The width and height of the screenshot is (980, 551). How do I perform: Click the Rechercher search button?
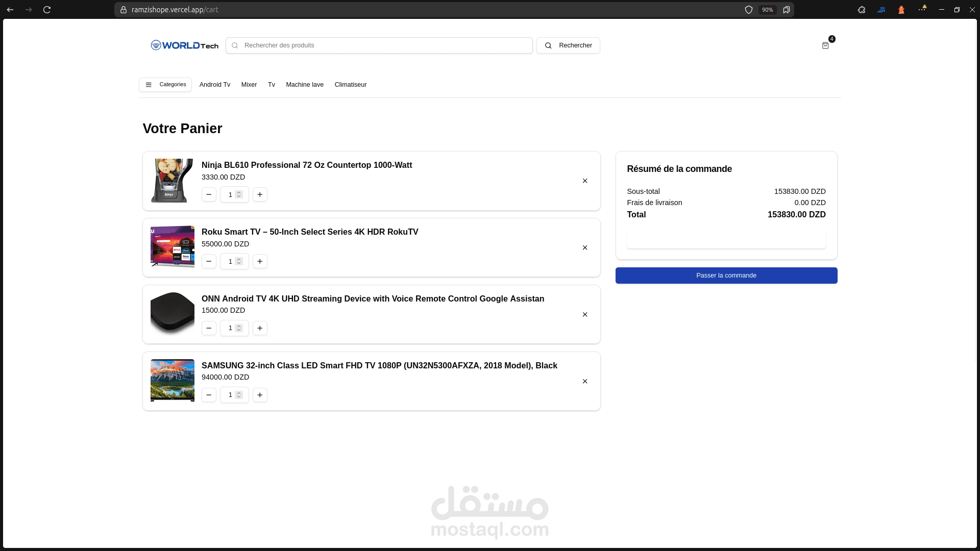tap(568, 45)
